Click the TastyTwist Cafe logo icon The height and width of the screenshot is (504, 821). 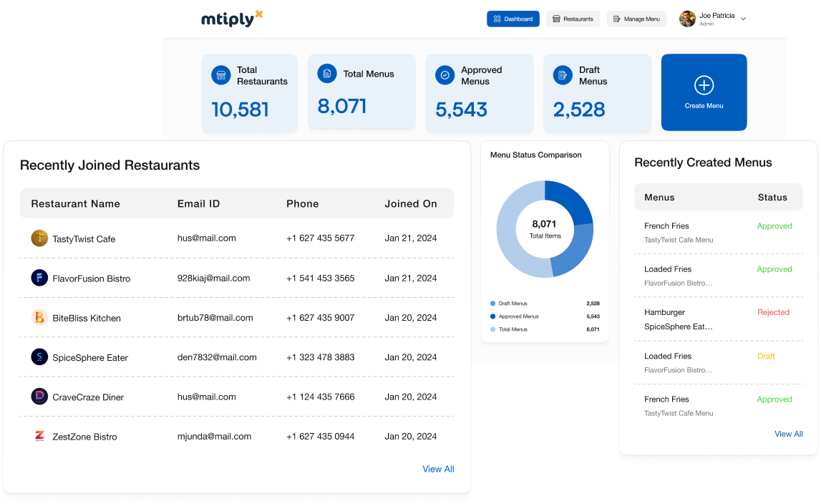(39, 238)
